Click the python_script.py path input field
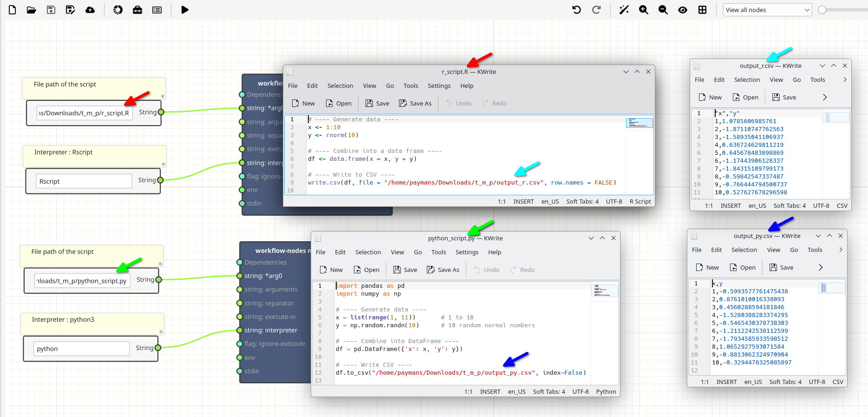This screenshot has height=417, width=868. (x=82, y=281)
